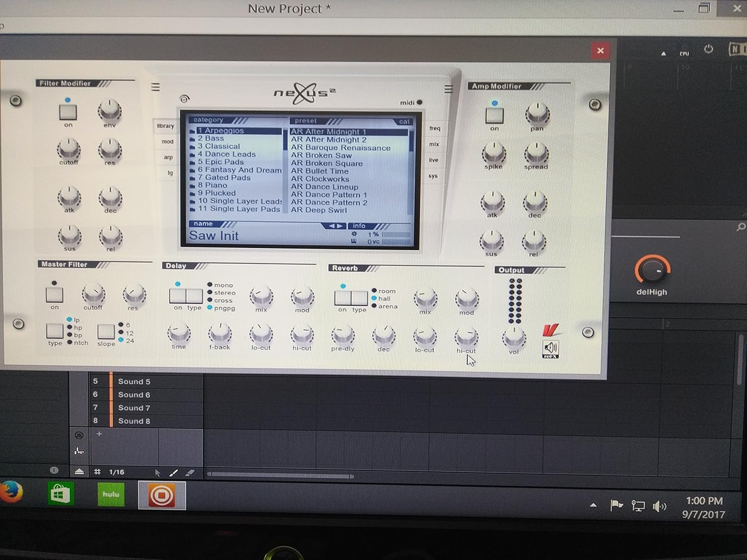Click the cat button in the preset header
Screen dimensions: 747x560
coord(404,121)
